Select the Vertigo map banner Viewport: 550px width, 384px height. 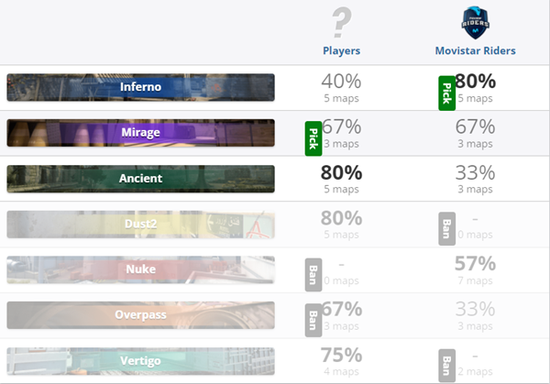(141, 361)
